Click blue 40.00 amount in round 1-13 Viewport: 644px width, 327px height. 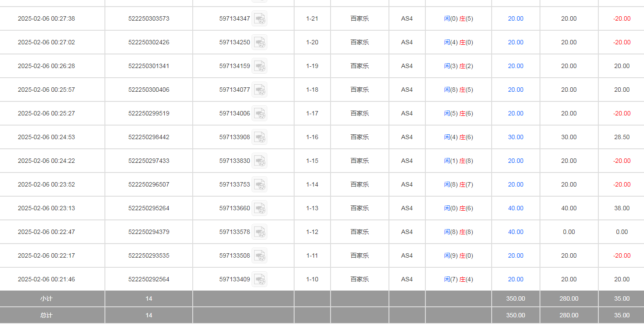click(x=515, y=208)
